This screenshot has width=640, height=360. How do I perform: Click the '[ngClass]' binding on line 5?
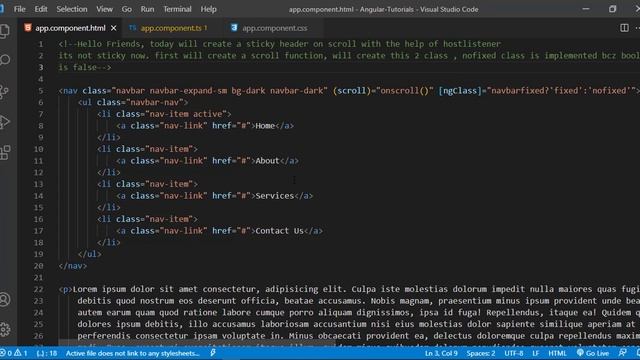coord(460,91)
